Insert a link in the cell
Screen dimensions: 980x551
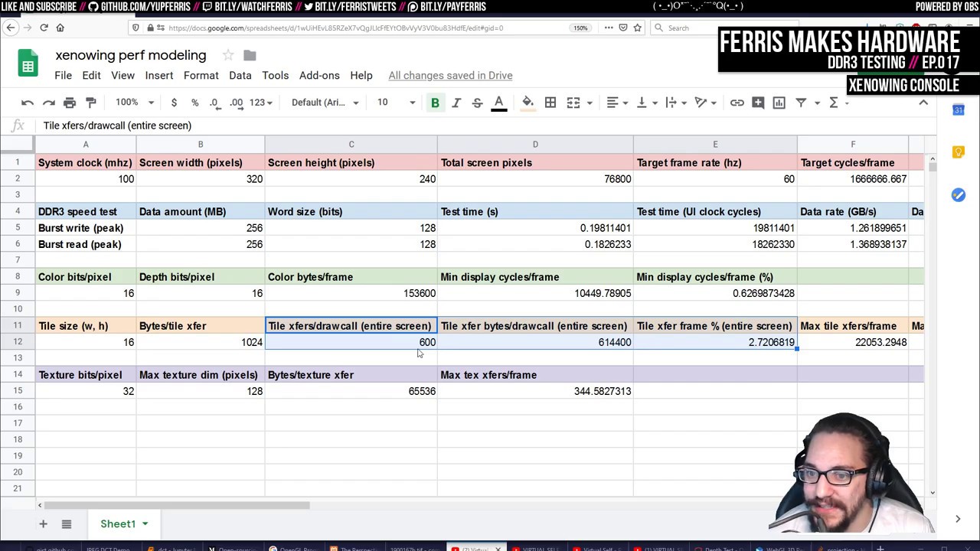pyautogui.click(x=737, y=103)
